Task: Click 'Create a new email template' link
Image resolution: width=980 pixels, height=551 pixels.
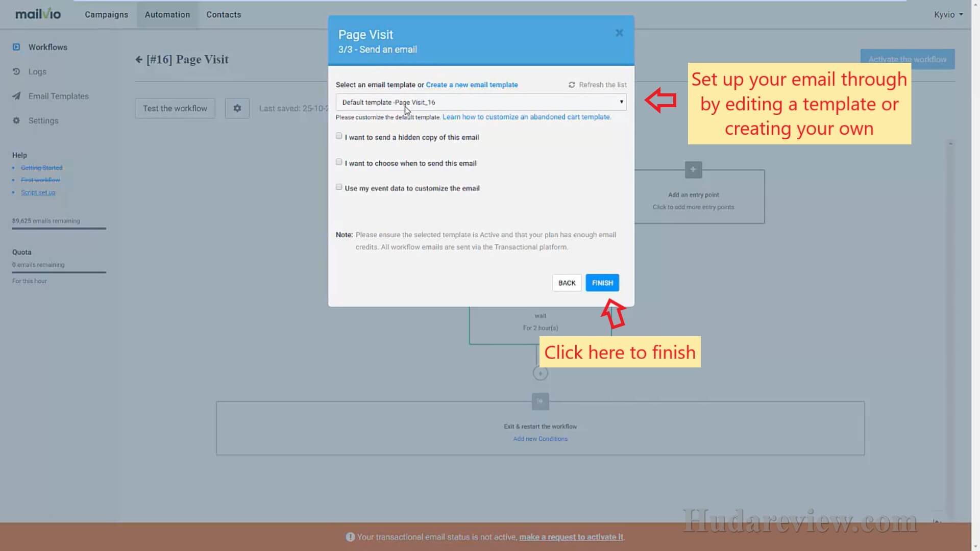Action: point(472,84)
